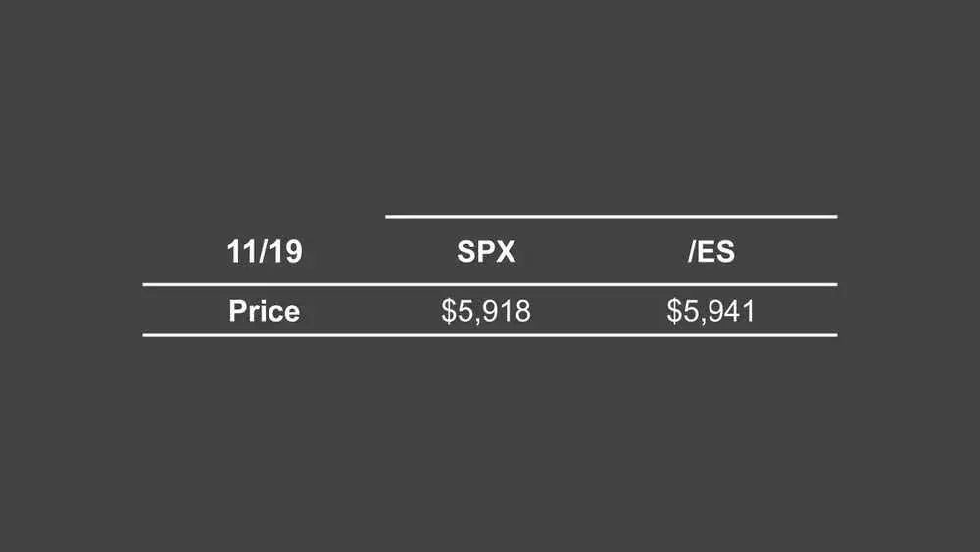The image size is (980, 552).
Task: Click the 11/19 date header
Action: pyautogui.click(x=265, y=252)
